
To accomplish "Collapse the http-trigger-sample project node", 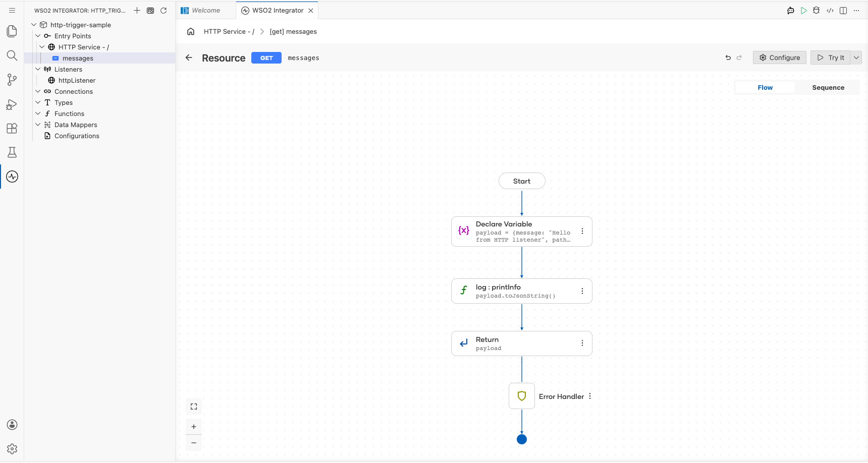I will (x=34, y=25).
